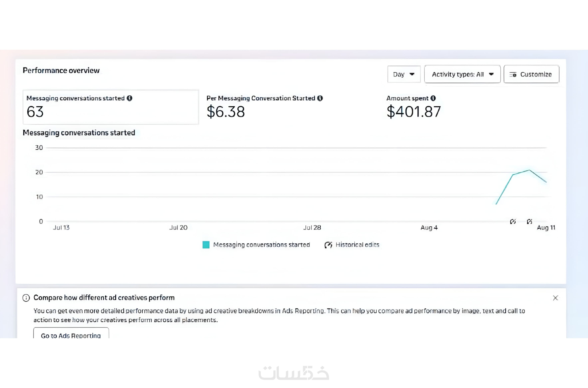
Task: Click the peak point of chart line
Action: pos(529,170)
